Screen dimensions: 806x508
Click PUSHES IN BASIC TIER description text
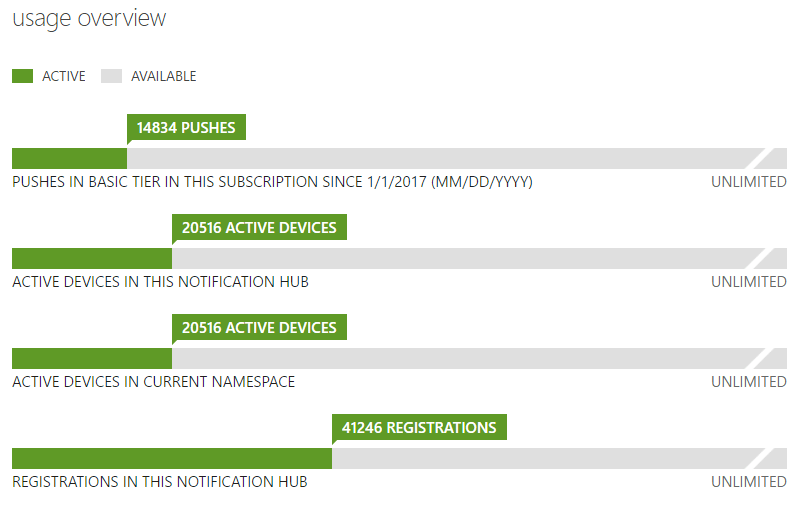click(272, 182)
